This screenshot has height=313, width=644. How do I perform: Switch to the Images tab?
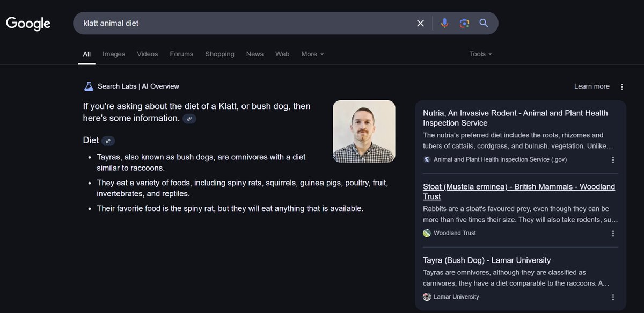[114, 54]
